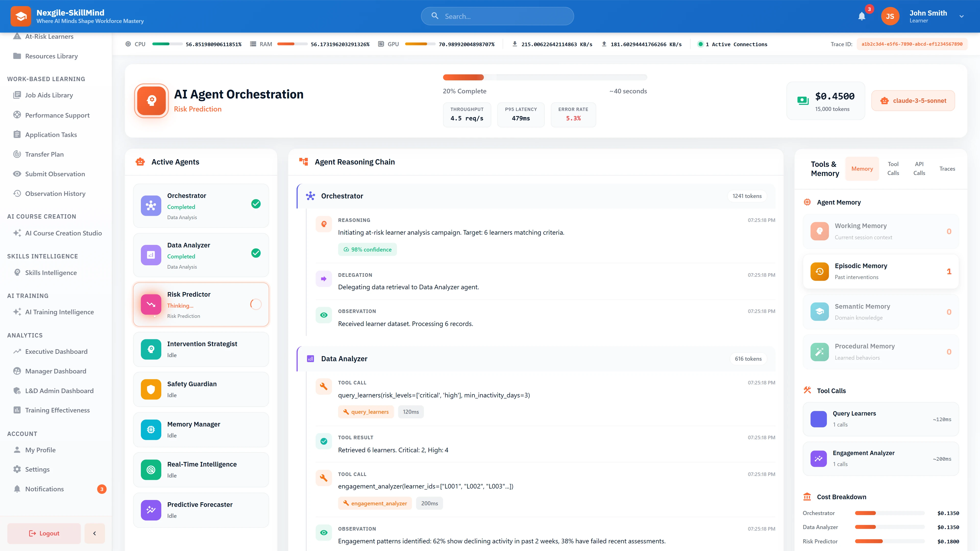Click the Safety Guardian agent icon
The width and height of the screenshot is (980, 551).
click(x=151, y=389)
